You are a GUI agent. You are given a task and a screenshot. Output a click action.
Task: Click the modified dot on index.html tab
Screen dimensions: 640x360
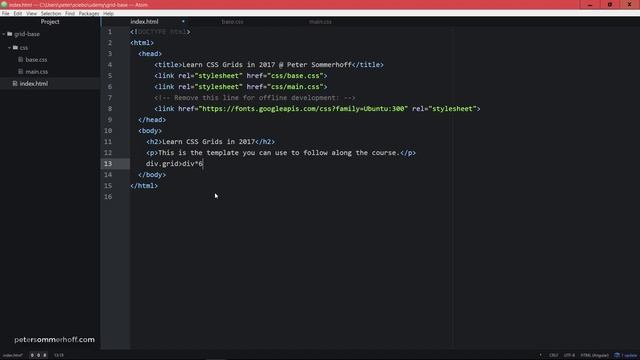pos(183,21)
